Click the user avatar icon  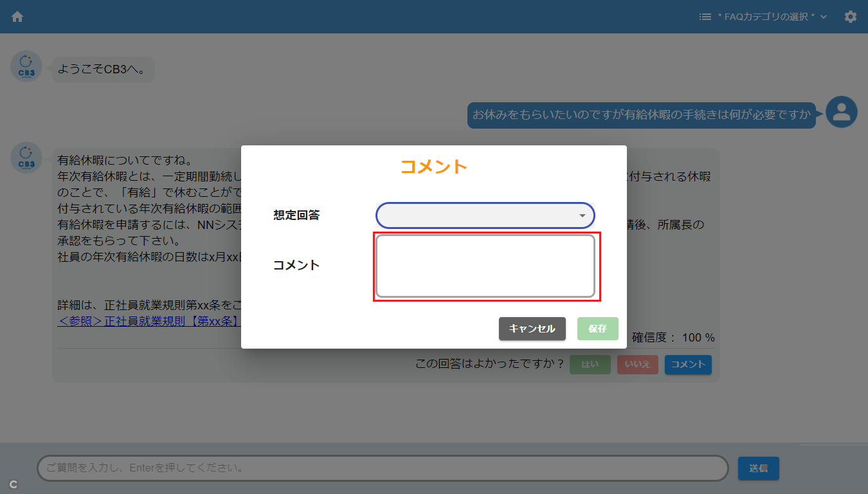841,112
